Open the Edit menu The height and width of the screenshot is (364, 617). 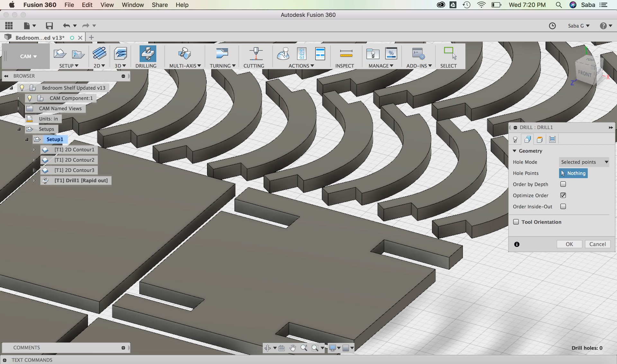tap(87, 5)
